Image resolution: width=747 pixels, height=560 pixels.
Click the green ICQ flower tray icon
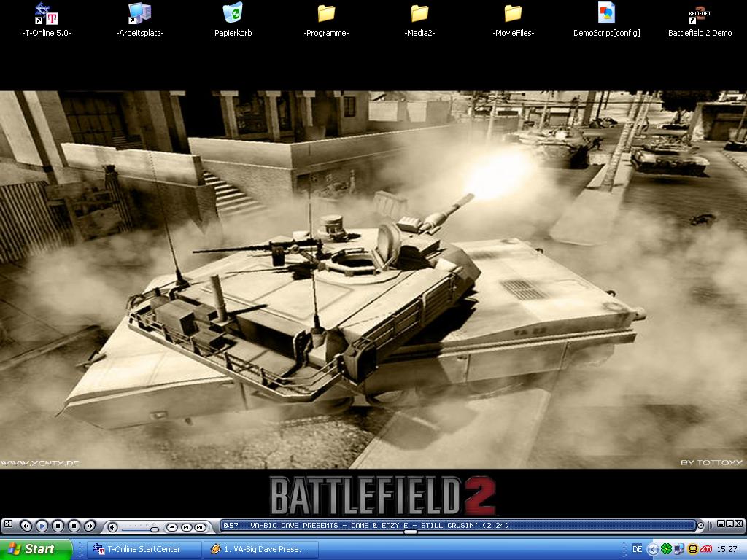click(666, 549)
